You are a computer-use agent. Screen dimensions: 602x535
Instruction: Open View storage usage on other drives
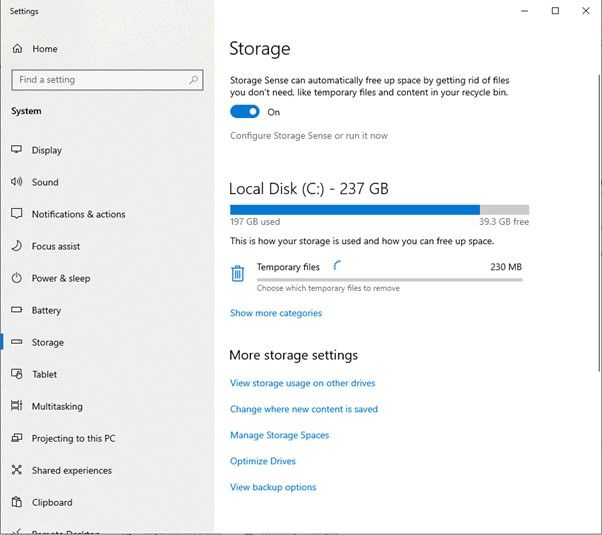tap(302, 383)
